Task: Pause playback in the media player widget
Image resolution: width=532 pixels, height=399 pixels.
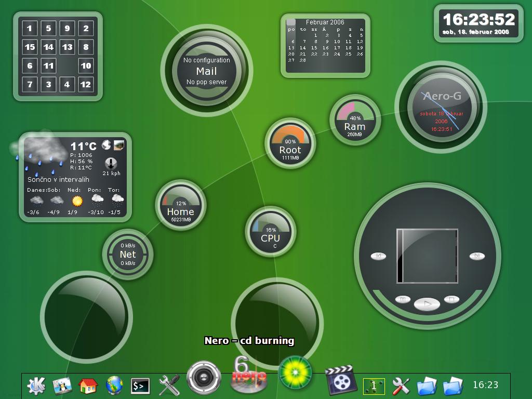Action: pos(403,300)
